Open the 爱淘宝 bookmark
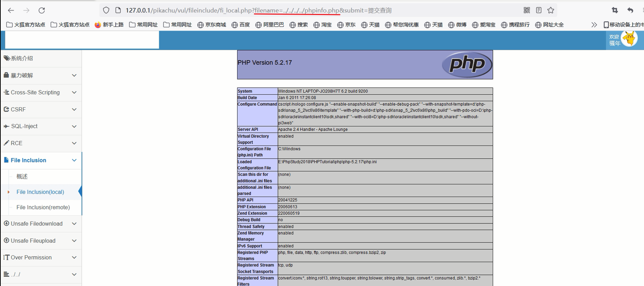644x286 pixels. tap(484, 25)
